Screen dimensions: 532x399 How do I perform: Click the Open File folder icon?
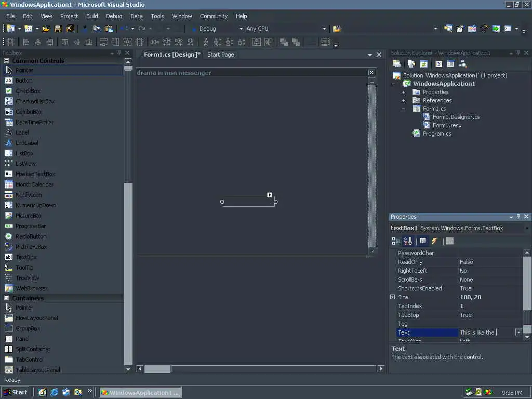click(x=46, y=29)
